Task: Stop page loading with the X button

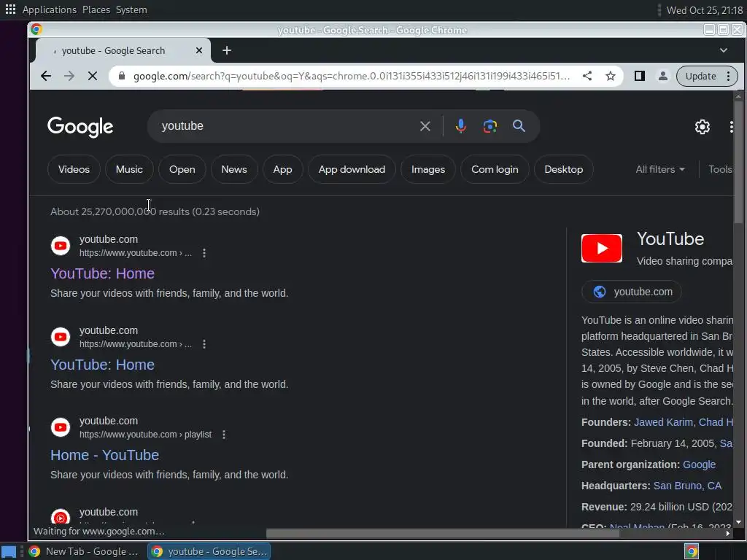Action: [93, 76]
